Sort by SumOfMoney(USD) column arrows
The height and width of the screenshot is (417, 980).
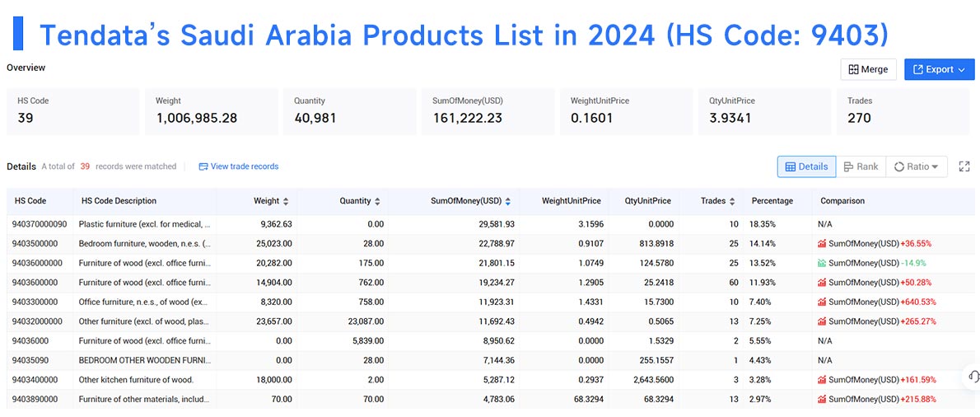point(508,201)
